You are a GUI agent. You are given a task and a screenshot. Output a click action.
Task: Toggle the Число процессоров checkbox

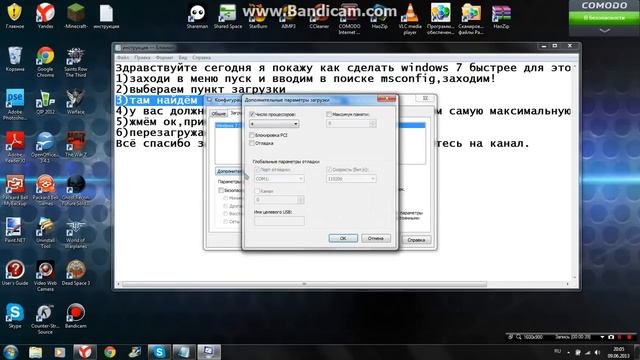[x=252, y=114]
